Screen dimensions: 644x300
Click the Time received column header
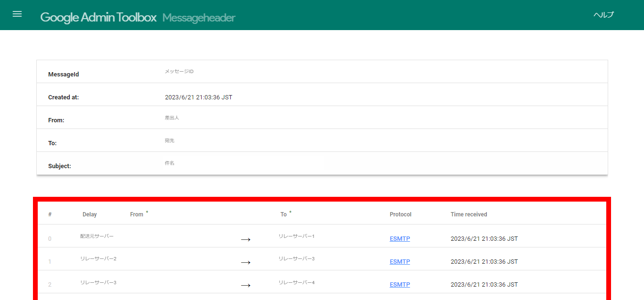[x=469, y=214]
